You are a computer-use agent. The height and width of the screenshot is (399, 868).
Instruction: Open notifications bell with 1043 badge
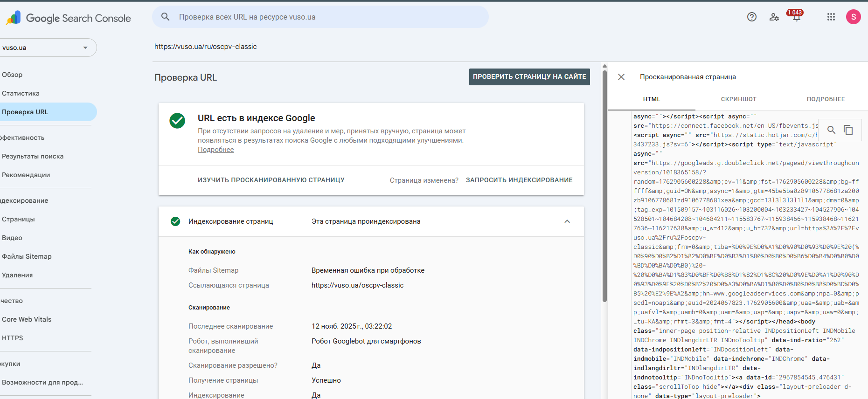796,16
